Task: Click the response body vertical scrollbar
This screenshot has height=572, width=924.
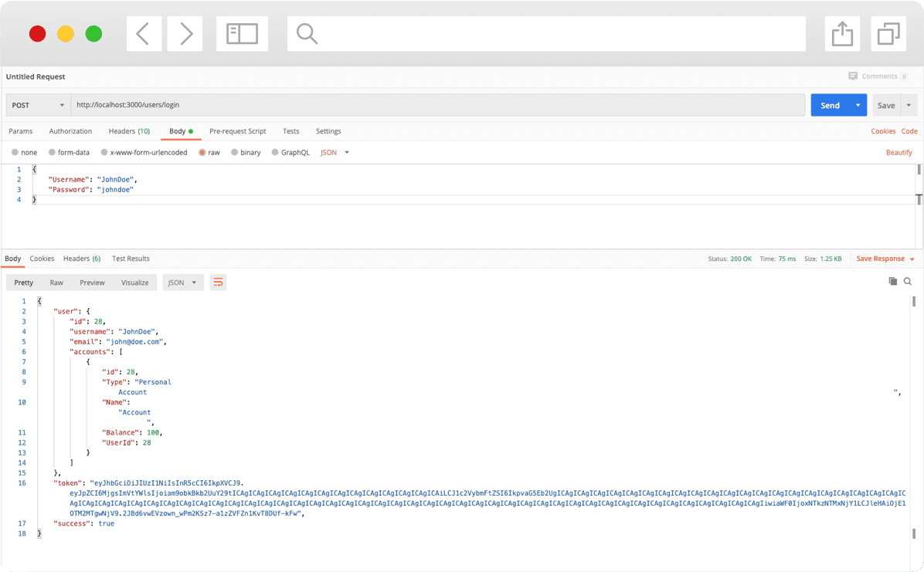Action: [x=914, y=417]
